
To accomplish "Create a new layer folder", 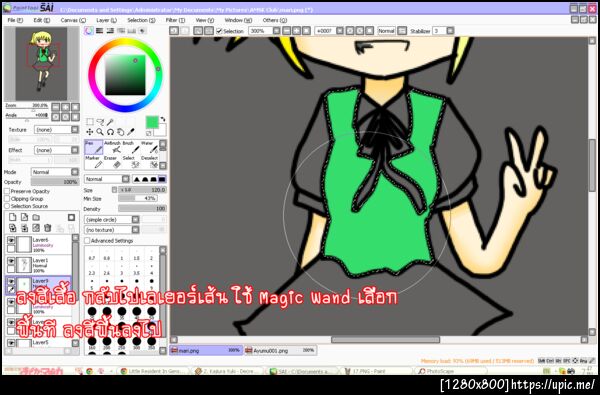I will tap(36, 217).
